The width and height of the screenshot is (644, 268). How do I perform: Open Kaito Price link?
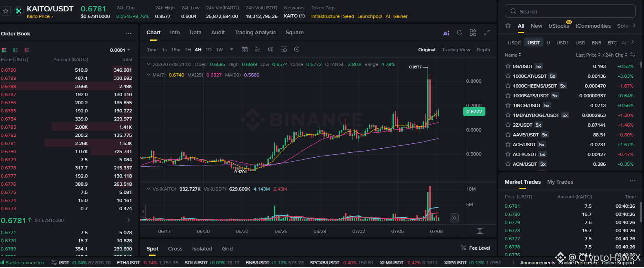[x=40, y=17]
